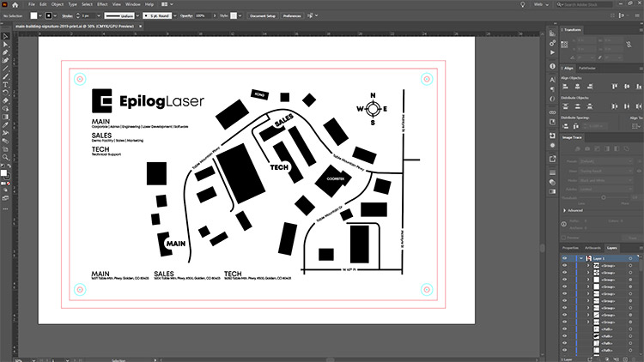Hide the first Group sublayer
The width and height of the screenshot is (644, 362).
(564, 267)
